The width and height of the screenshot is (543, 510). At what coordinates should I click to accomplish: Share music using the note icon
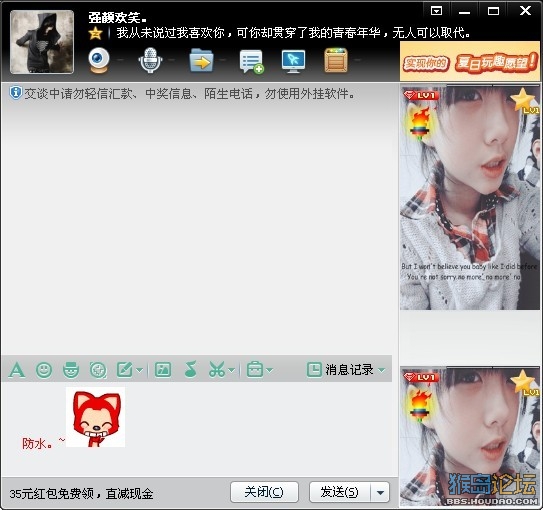click(x=190, y=369)
